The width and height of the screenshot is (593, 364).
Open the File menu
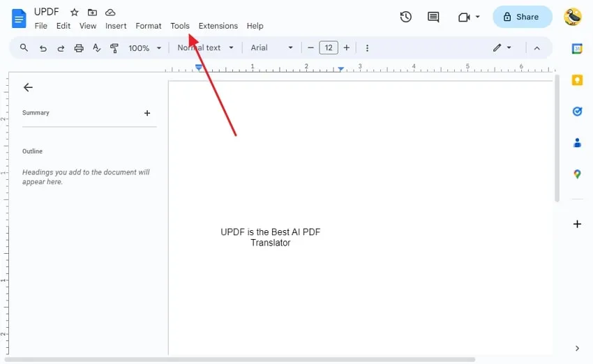pyautogui.click(x=41, y=26)
